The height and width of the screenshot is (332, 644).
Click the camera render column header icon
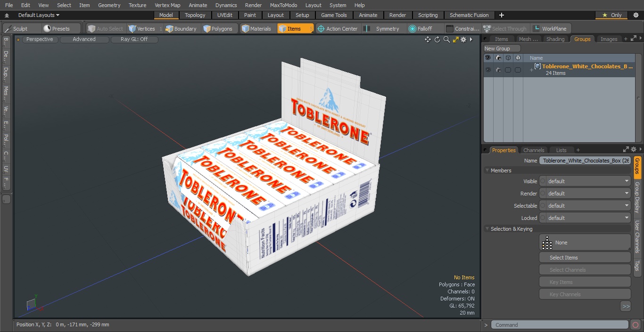498,58
